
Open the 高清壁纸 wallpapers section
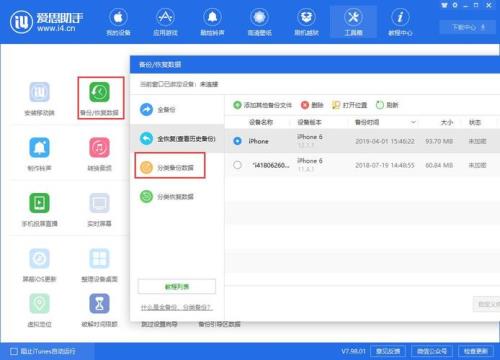click(259, 22)
